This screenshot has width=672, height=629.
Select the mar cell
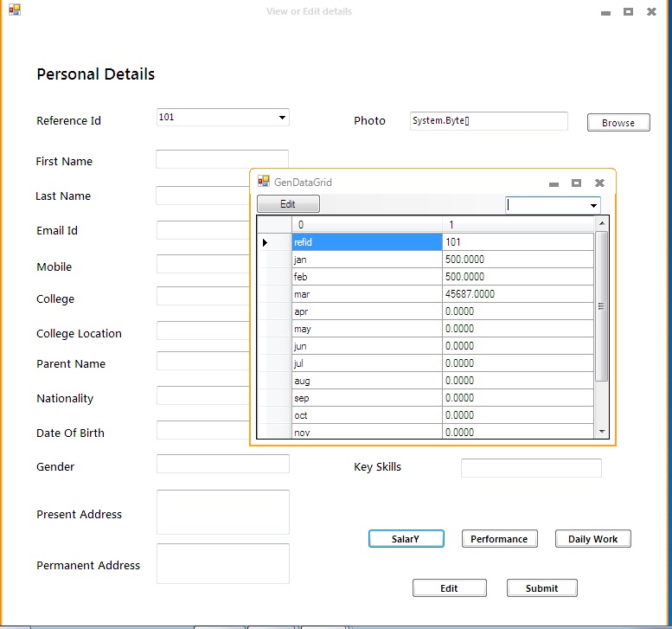tap(367, 294)
